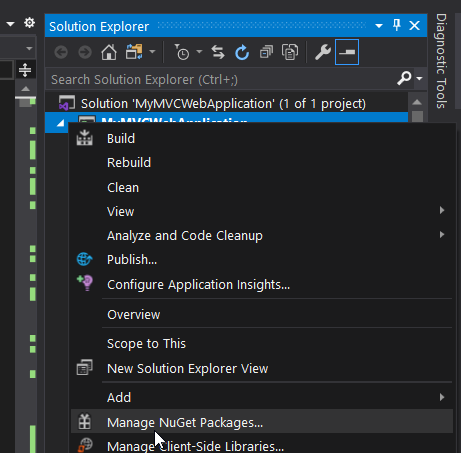Toggle the Pending Changes Filter clock icon
The height and width of the screenshot is (453, 461).
(x=182, y=52)
